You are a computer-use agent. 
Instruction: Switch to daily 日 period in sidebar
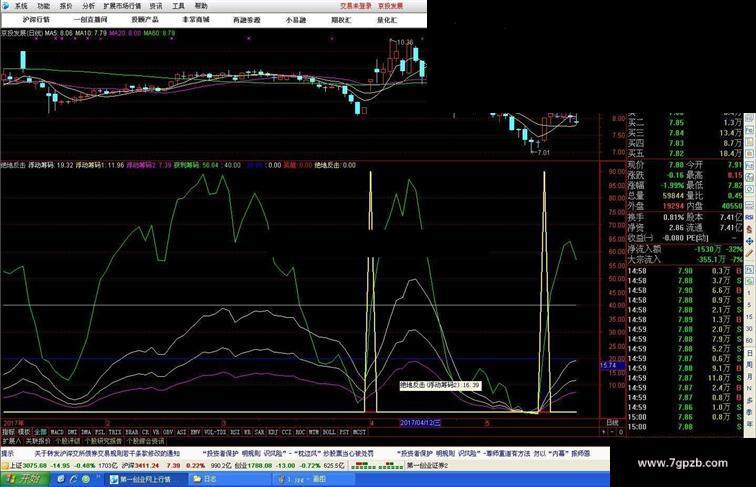[x=749, y=354]
